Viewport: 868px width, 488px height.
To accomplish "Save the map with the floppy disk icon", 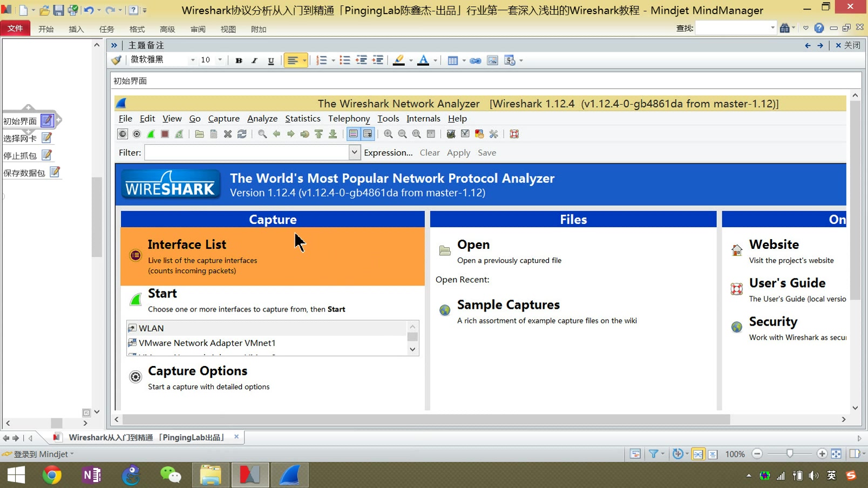I will (x=58, y=10).
